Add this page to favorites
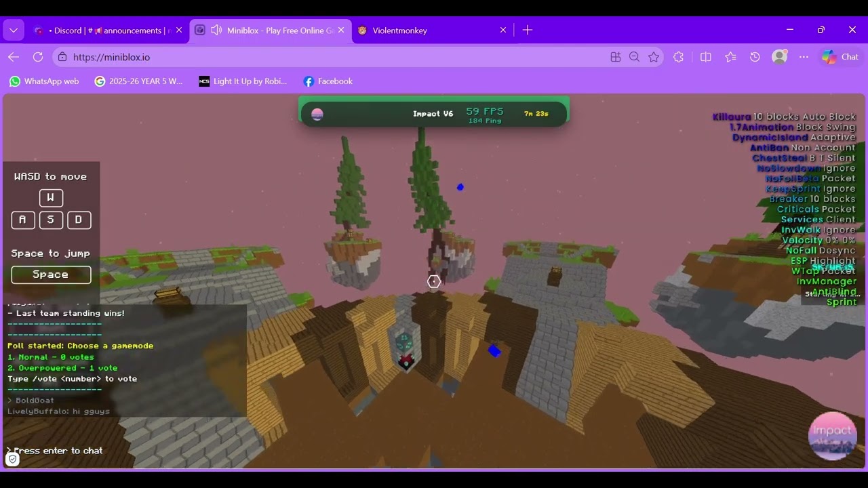 click(x=654, y=58)
